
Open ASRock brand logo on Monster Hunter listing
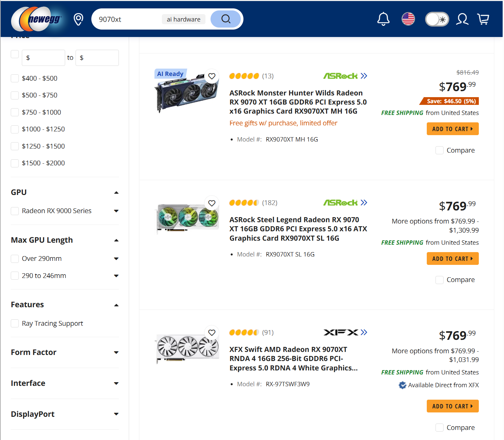coord(340,76)
